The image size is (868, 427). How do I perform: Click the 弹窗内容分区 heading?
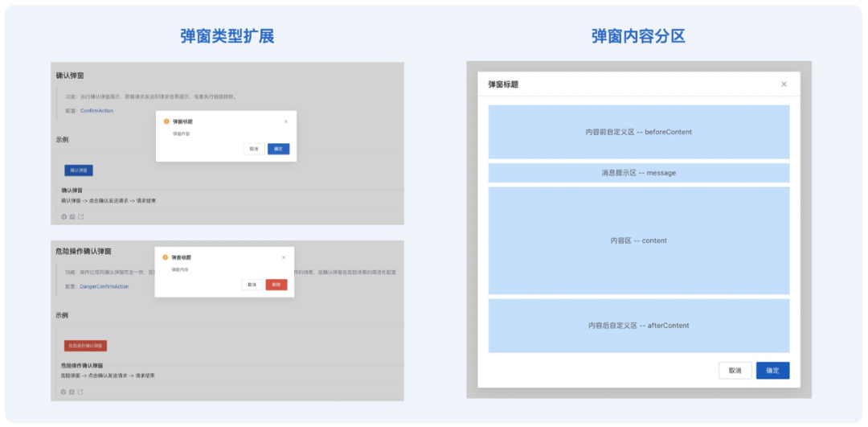coord(638,36)
